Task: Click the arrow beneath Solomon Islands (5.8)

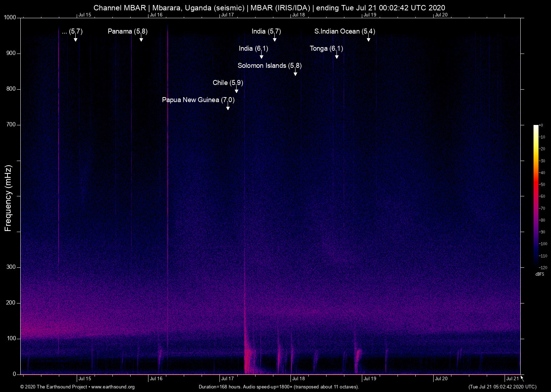Action: (x=295, y=73)
